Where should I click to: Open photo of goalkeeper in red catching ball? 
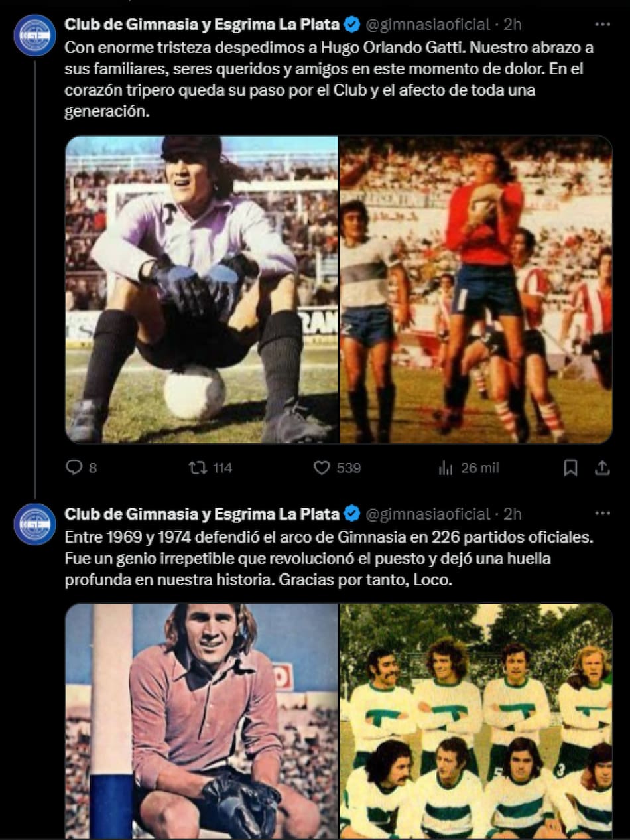click(x=476, y=289)
